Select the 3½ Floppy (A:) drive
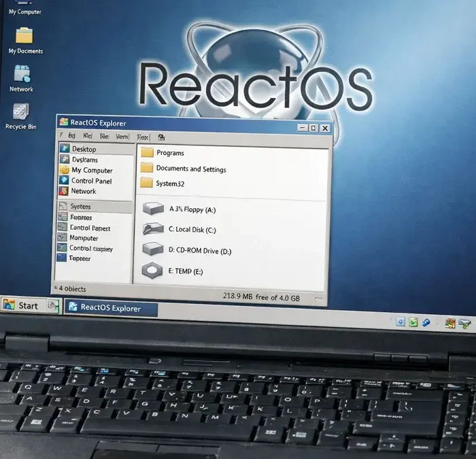Image resolution: width=476 pixels, height=459 pixels. (179, 209)
